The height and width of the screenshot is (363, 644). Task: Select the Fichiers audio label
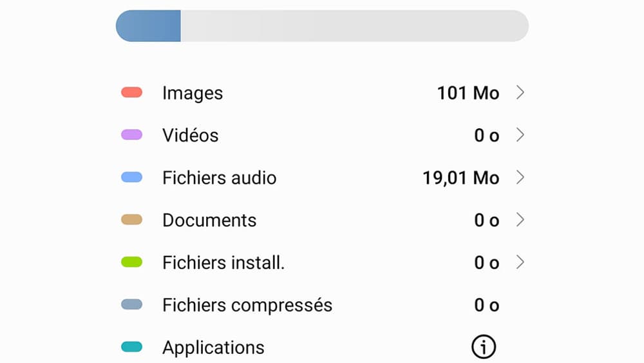coord(220,177)
